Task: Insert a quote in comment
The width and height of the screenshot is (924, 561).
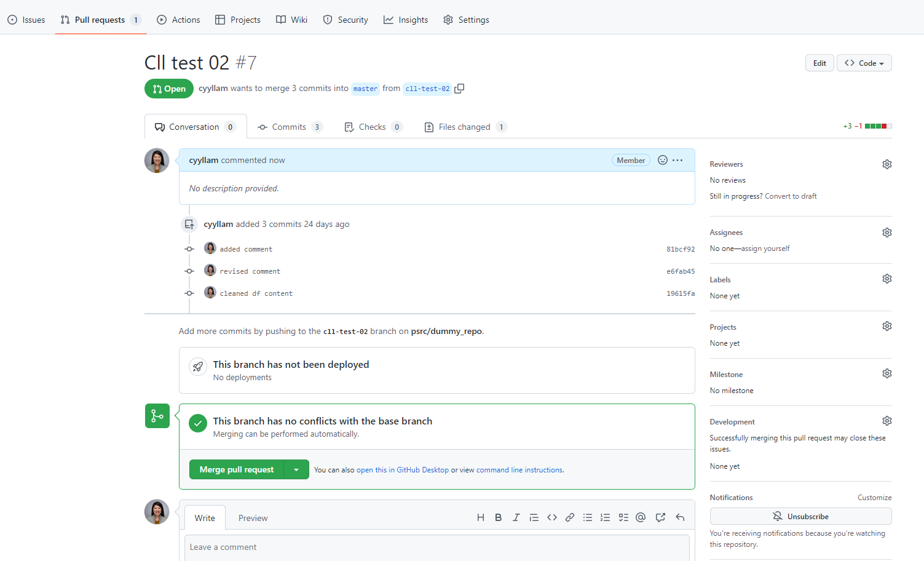Action: [x=534, y=517]
